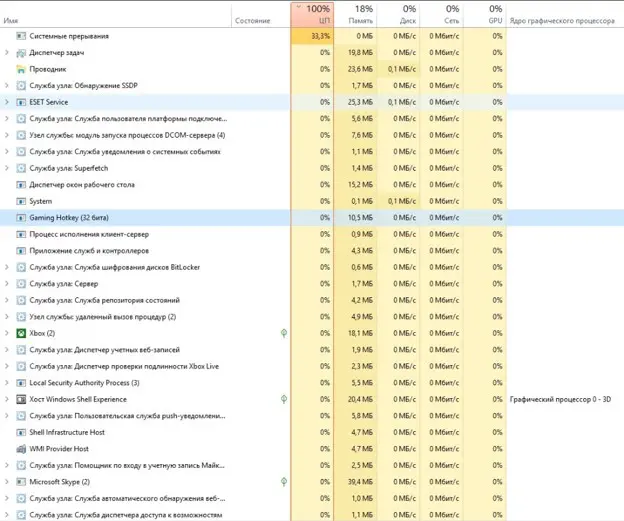Click the Хост Windows Shell Experience icon

(x=21, y=399)
